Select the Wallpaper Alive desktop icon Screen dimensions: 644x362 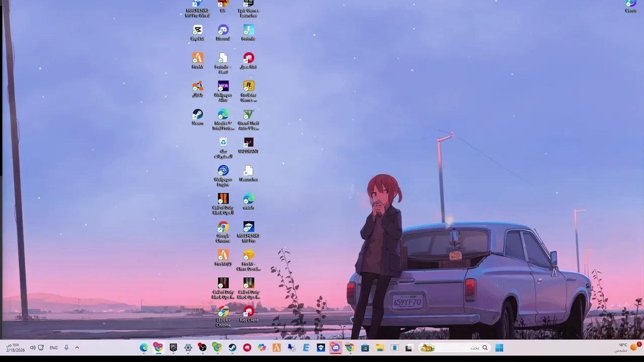[x=223, y=92]
